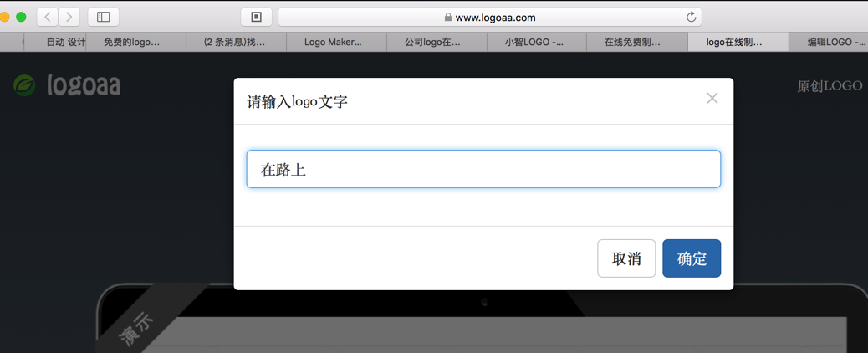The height and width of the screenshot is (353, 868).
Task: Switch to the (2 条消息)找 tab
Action: click(x=237, y=42)
